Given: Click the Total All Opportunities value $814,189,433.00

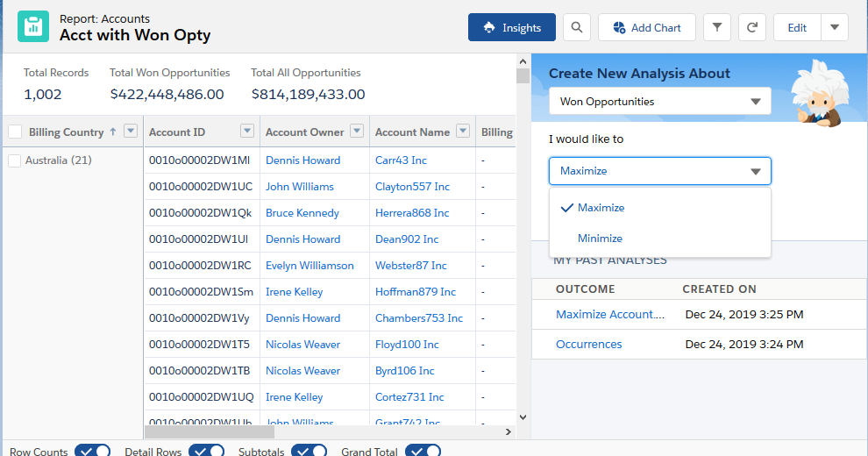Looking at the screenshot, I should pos(309,95).
